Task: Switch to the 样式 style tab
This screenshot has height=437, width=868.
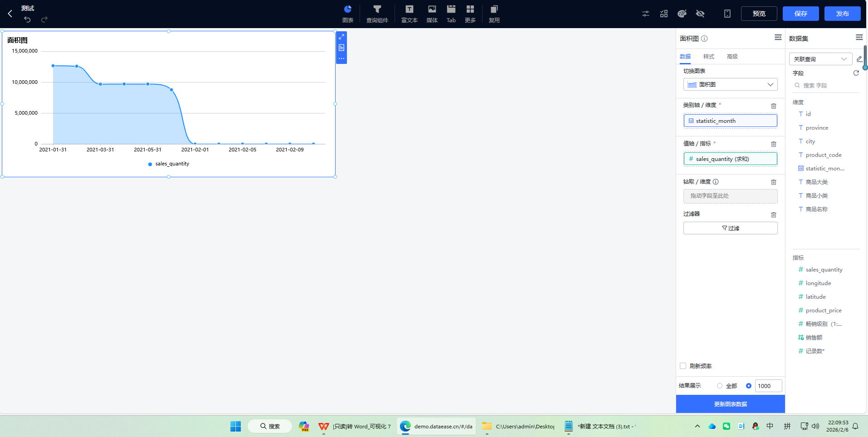Action: [709, 57]
